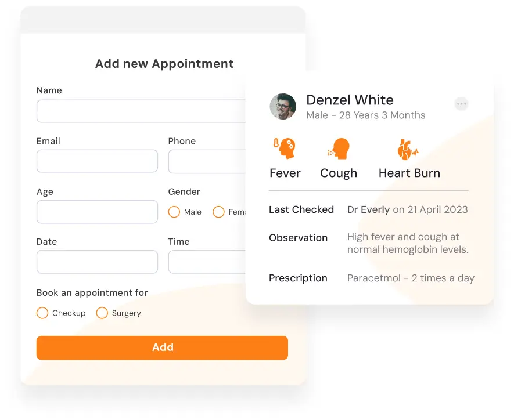514x420 pixels.
Task: Click into the Phone input field
Action: click(207, 161)
